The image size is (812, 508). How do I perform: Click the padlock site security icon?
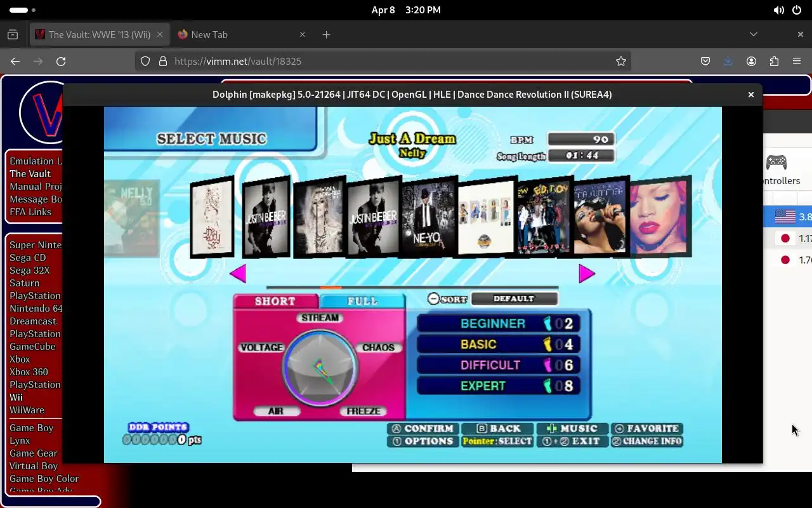[162, 61]
